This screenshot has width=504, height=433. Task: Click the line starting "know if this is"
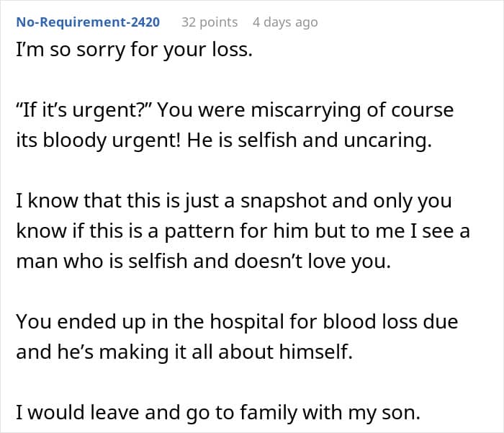(243, 231)
